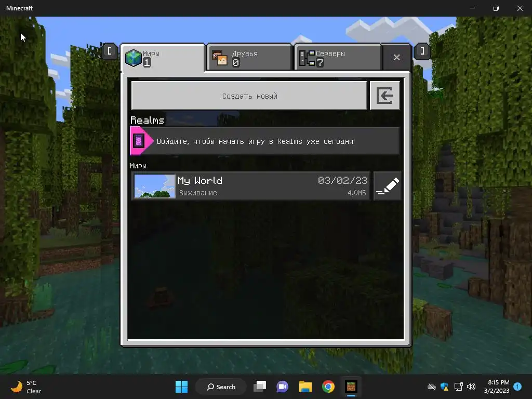Screen dimensions: 532x399
Task: Open the weather widget showing 5°C
Action: tap(26, 387)
